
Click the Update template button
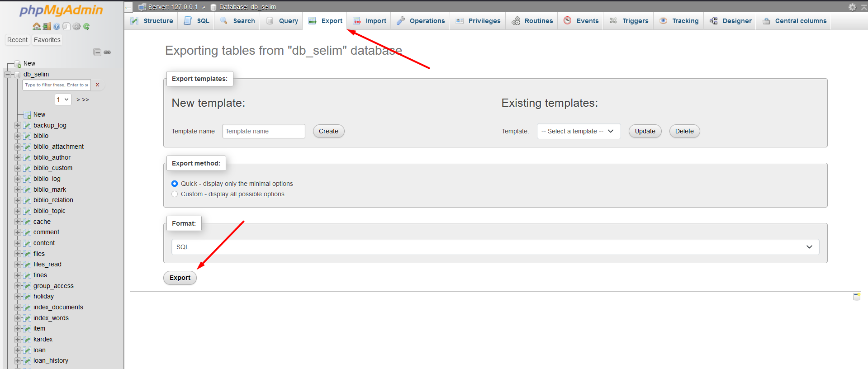(645, 131)
